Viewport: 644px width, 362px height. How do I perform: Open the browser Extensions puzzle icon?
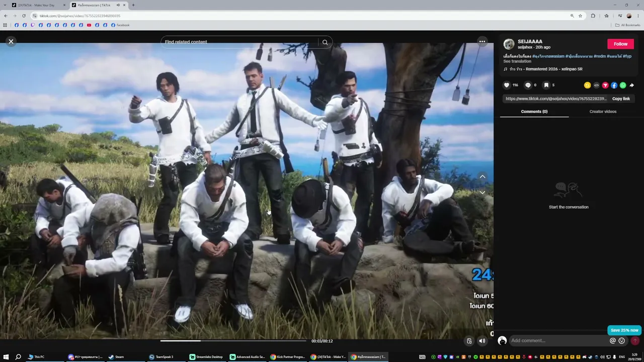coord(593,16)
